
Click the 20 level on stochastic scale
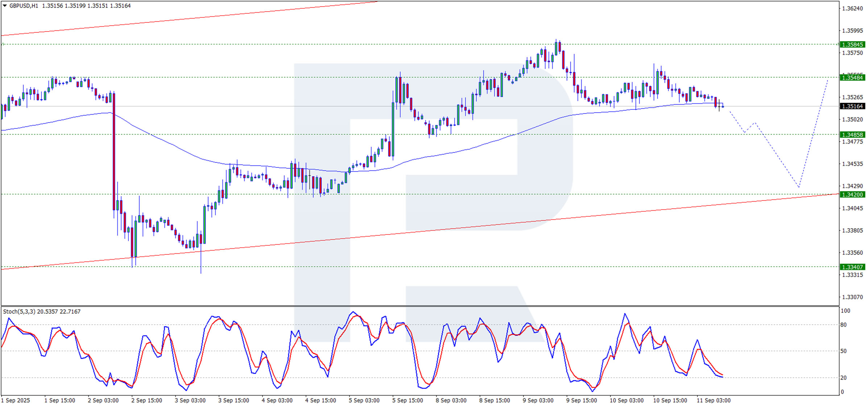click(844, 378)
